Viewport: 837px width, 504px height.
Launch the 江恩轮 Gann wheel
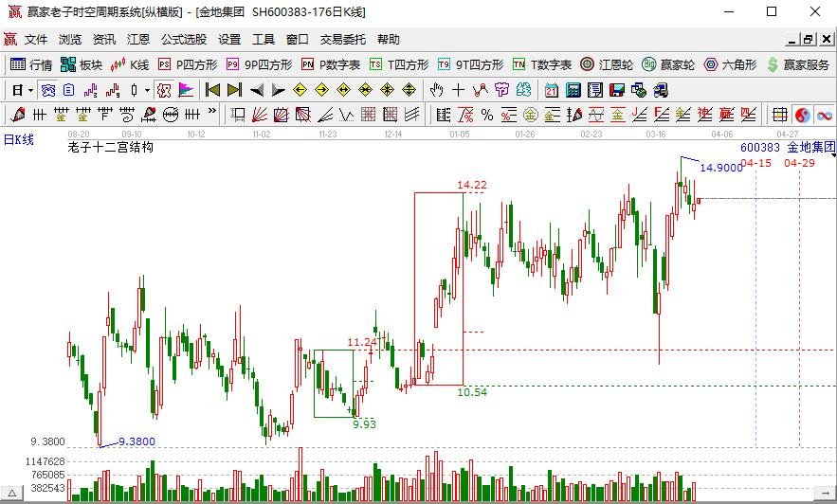point(607,64)
